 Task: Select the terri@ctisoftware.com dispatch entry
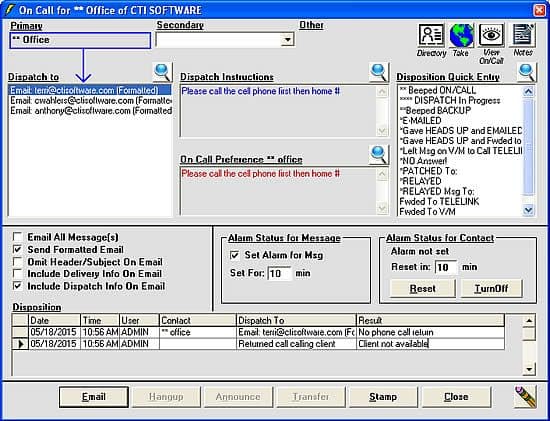[x=90, y=91]
